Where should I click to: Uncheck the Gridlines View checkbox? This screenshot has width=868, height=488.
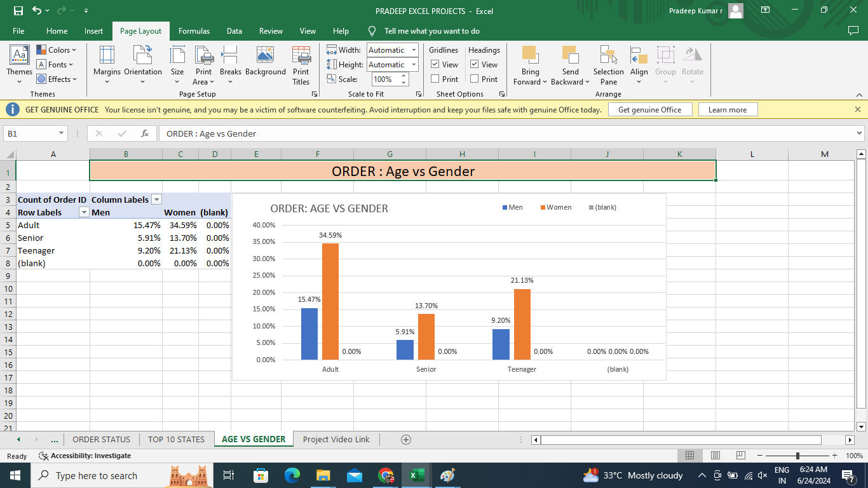435,64
